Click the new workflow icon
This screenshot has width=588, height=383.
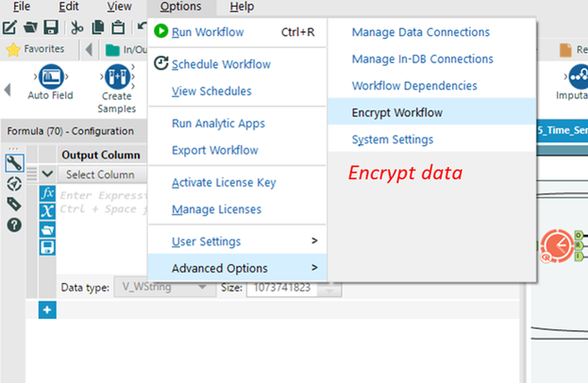[11, 27]
